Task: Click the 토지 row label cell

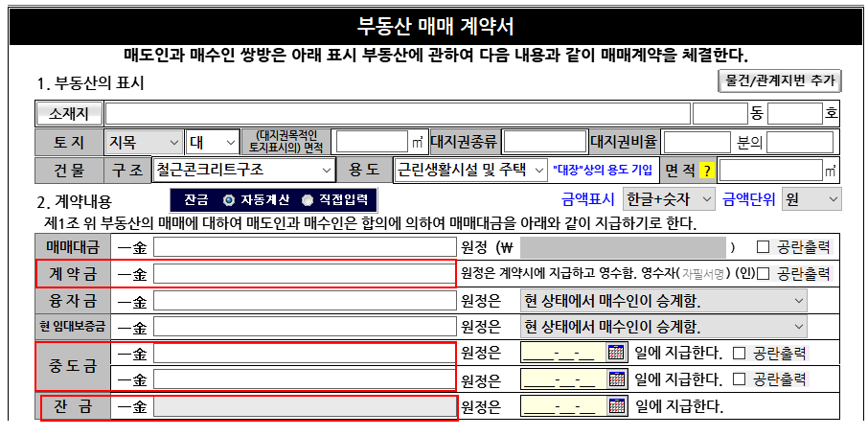Action: pos(69,143)
